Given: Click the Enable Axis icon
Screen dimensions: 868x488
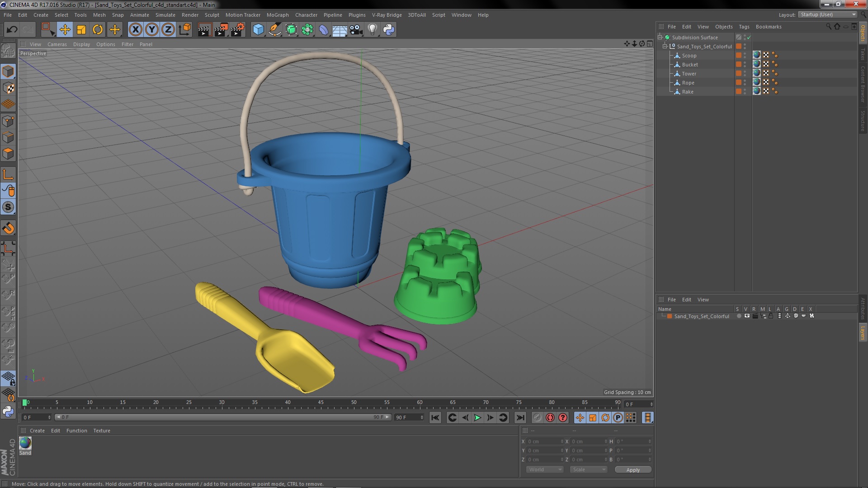Looking at the screenshot, I should click(8, 174).
